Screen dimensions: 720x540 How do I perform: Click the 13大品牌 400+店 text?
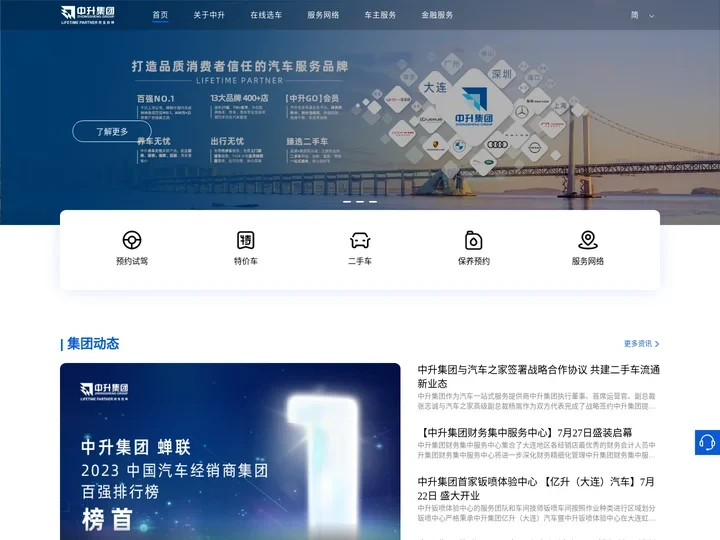[239, 98]
